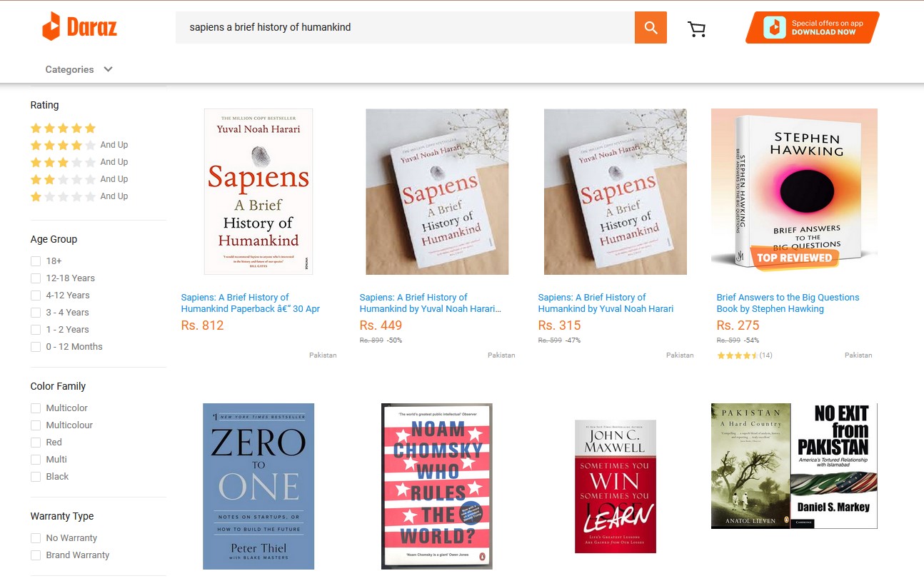Screen dimensions: 924x581
Task: Click the search text input field
Action: (405, 27)
